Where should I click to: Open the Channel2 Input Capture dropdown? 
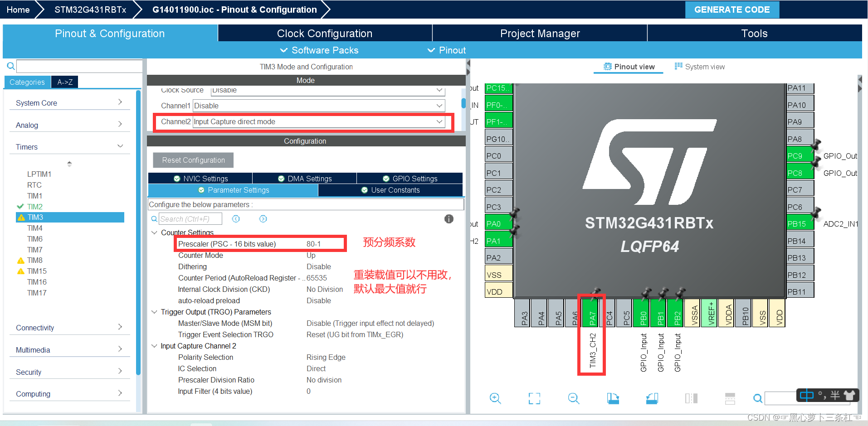[319, 121]
